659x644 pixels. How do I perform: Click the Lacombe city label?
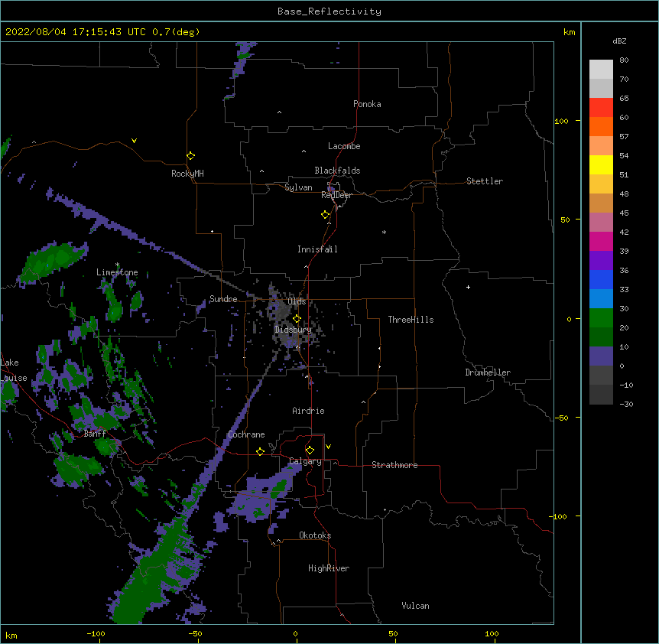pyautogui.click(x=344, y=146)
